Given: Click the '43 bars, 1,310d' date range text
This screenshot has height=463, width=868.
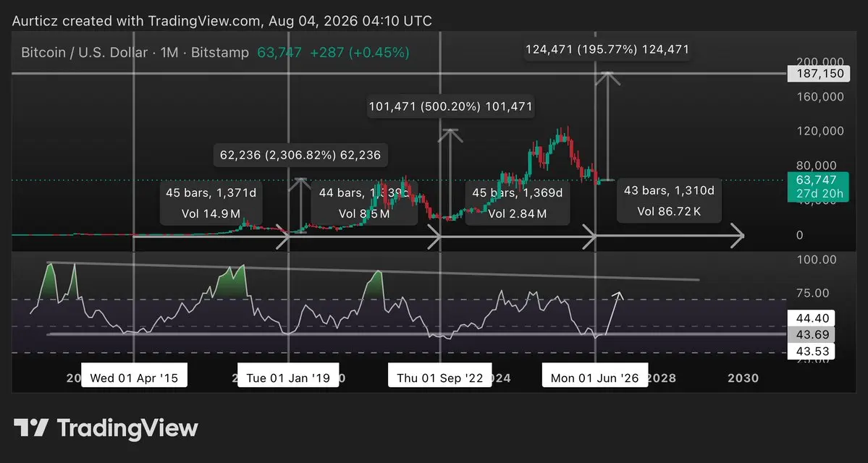Looking at the screenshot, I should 669,191.
